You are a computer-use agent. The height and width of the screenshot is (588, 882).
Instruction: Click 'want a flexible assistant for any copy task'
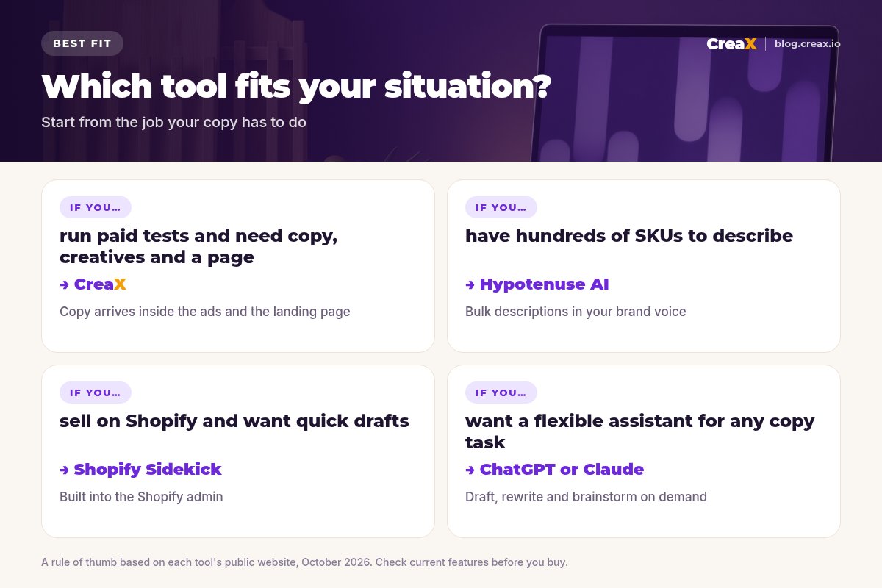640,431
